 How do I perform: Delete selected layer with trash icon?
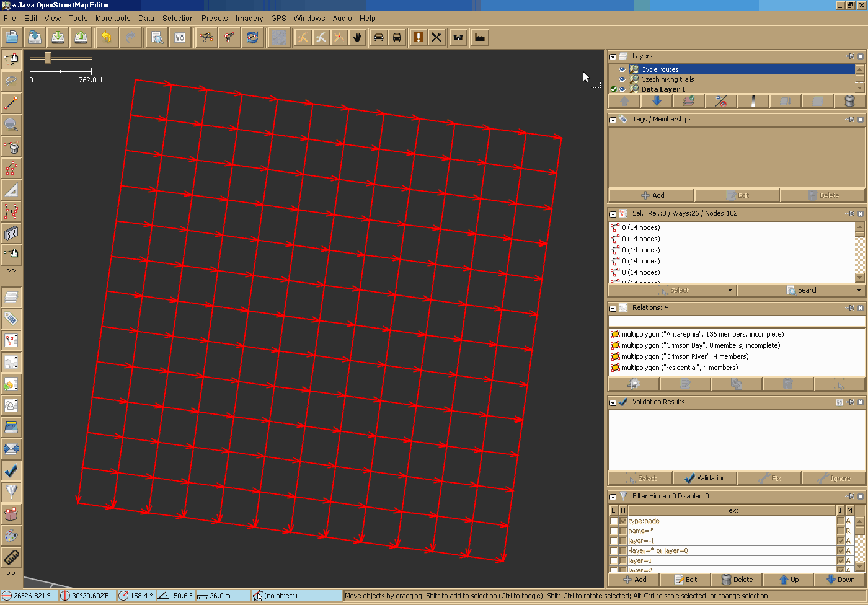[x=849, y=101]
